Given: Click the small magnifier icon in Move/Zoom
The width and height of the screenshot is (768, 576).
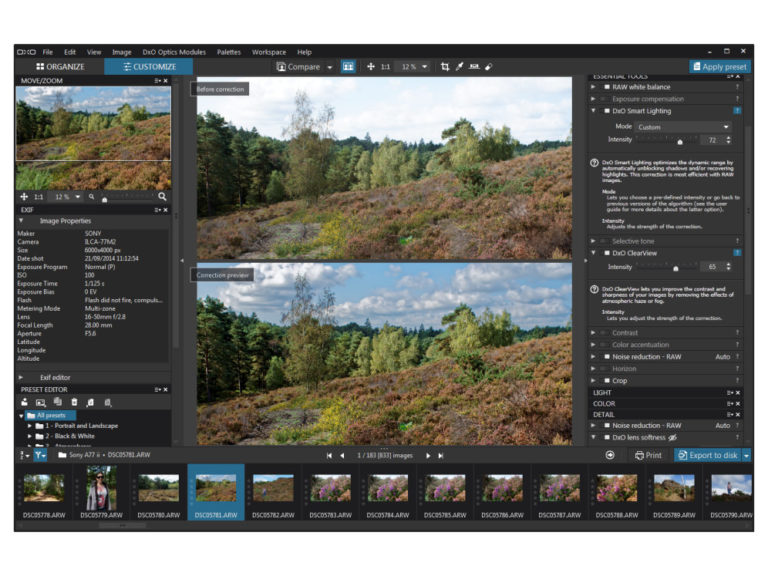Looking at the screenshot, I should click(91, 196).
